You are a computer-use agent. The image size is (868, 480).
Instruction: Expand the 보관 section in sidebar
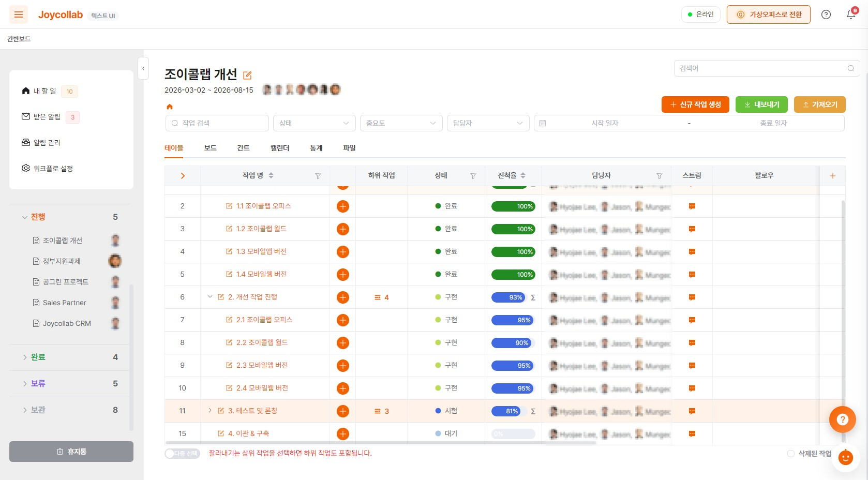tap(24, 410)
